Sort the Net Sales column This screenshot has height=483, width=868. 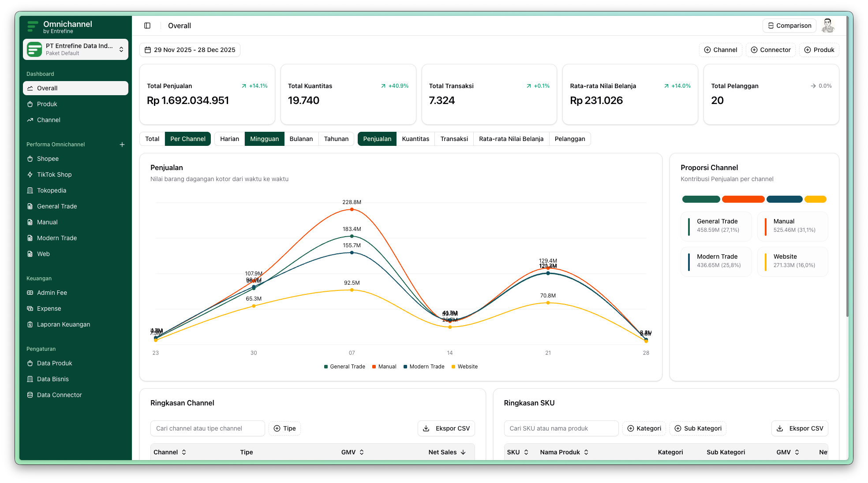click(x=447, y=452)
